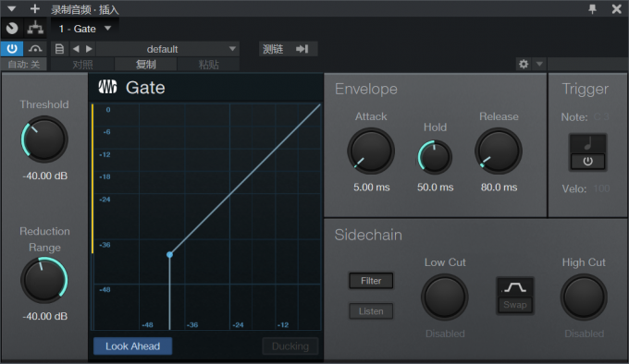Adjust the Low Cut knob
629x364 pixels.
coord(445,297)
